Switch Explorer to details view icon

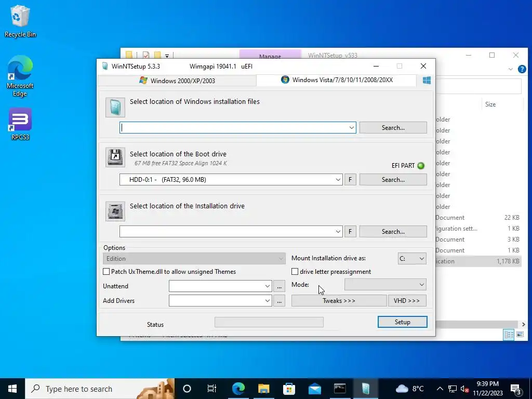[x=509, y=335]
